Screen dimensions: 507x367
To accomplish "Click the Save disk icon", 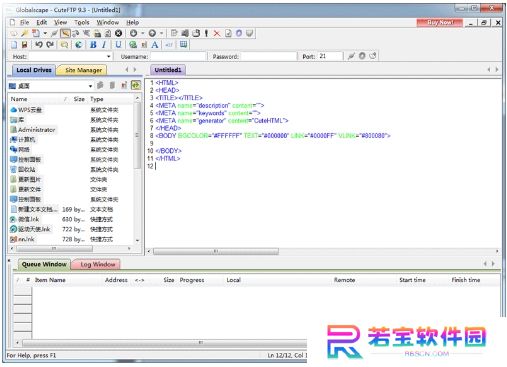I will pyautogui.click(x=24, y=45).
